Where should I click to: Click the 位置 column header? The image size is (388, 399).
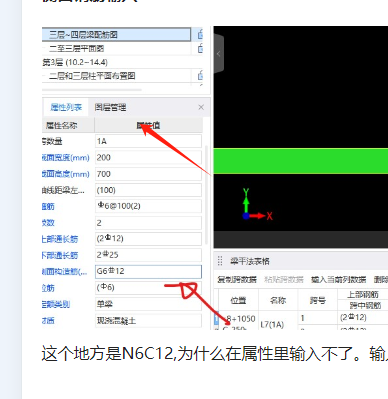pyautogui.click(x=239, y=300)
